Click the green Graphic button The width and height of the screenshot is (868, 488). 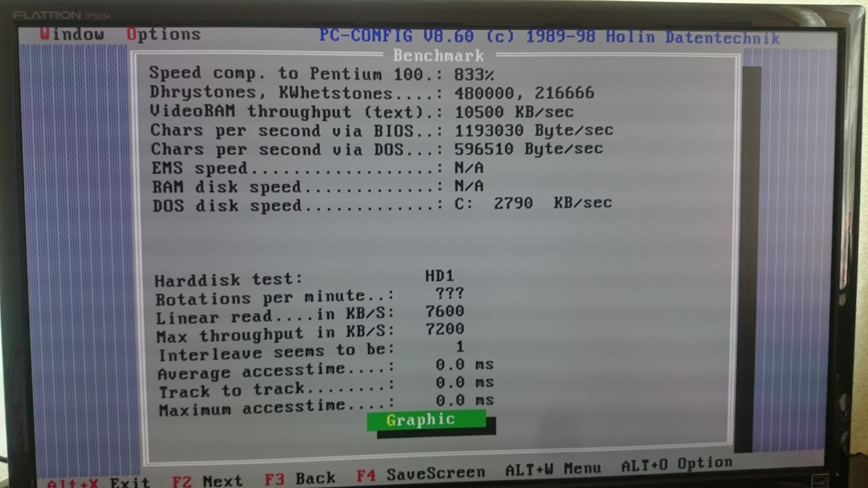(426, 420)
